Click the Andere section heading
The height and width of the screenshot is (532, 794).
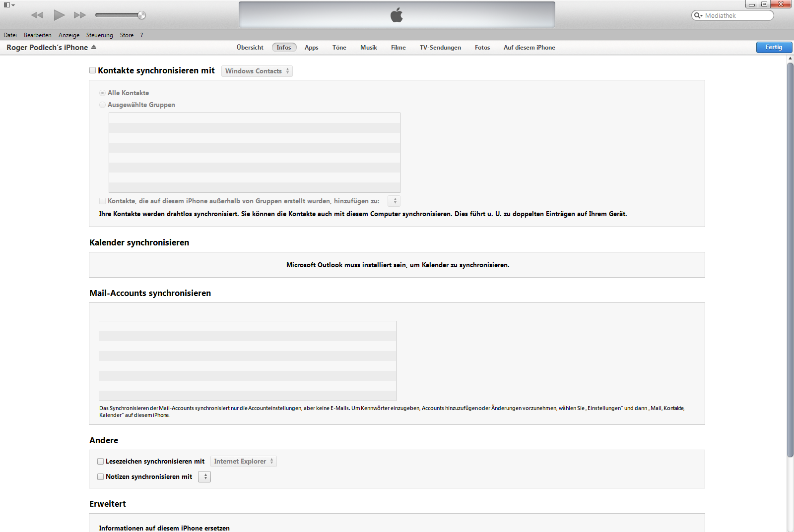104,440
